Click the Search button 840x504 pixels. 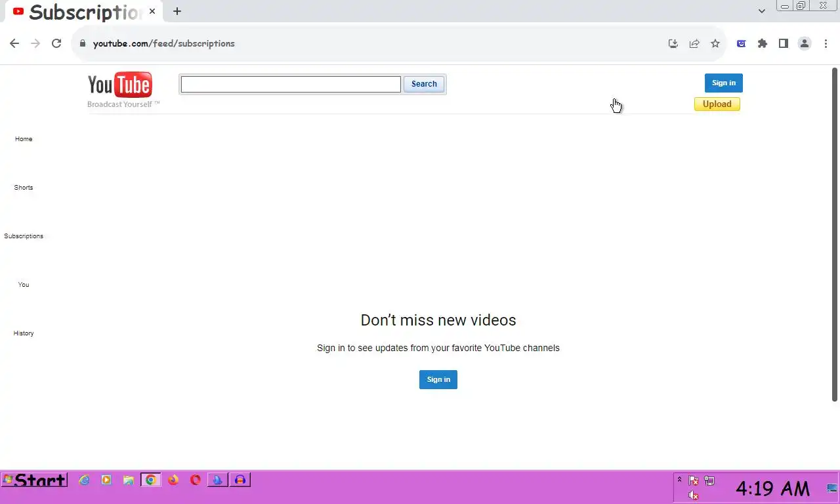click(424, 84)
